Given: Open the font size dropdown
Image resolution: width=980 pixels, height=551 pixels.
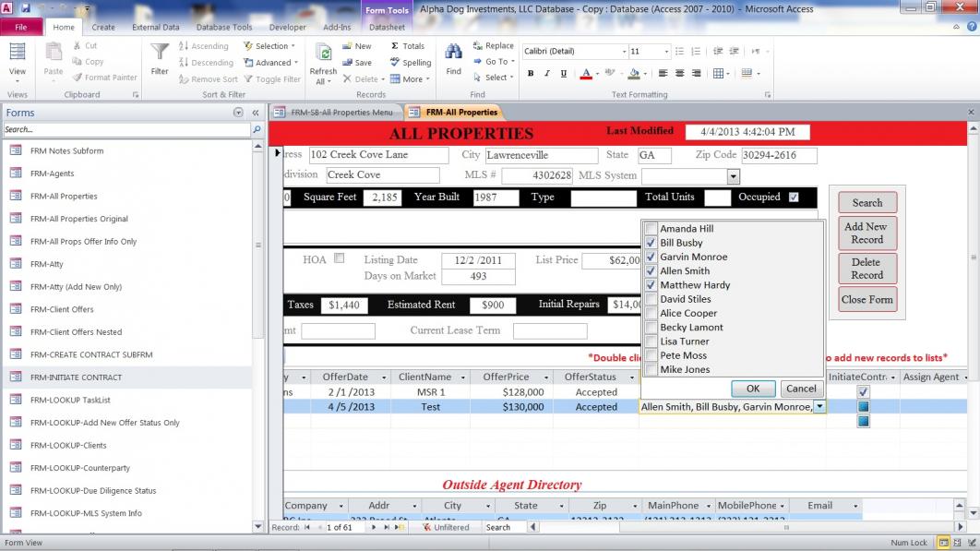Looking at the screenshot, I should [666, 52].
